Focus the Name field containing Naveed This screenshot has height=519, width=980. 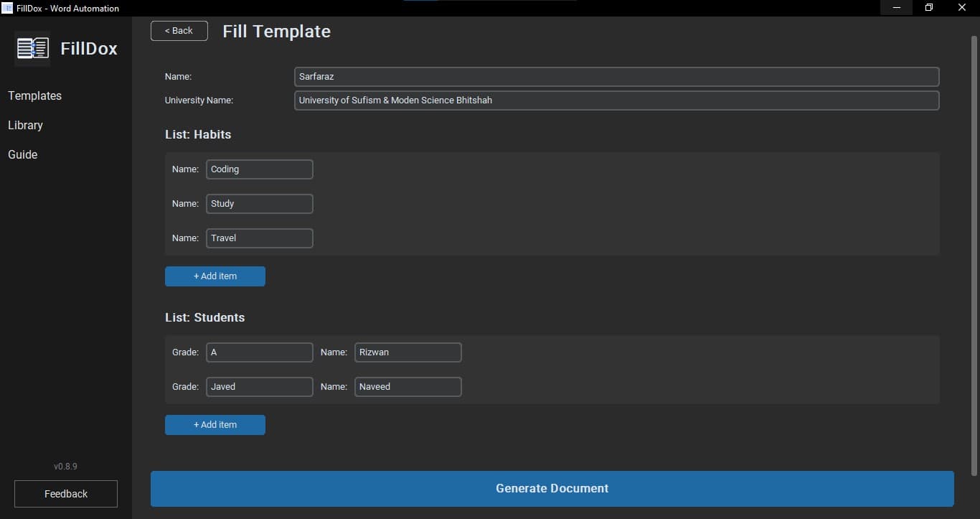click(407, 387)
